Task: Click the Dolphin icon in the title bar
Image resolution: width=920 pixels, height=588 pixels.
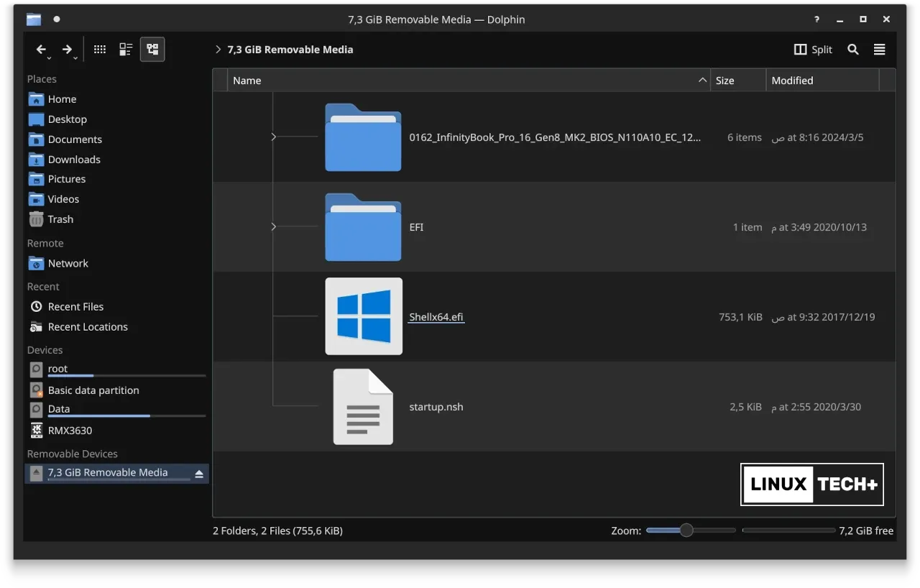Action: (33, 19)
